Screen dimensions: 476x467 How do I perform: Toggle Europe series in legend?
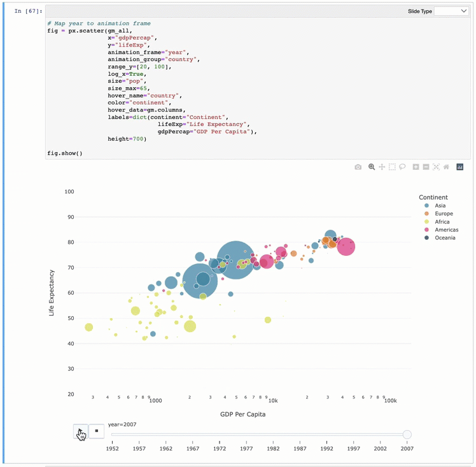[x=444, y=214]
